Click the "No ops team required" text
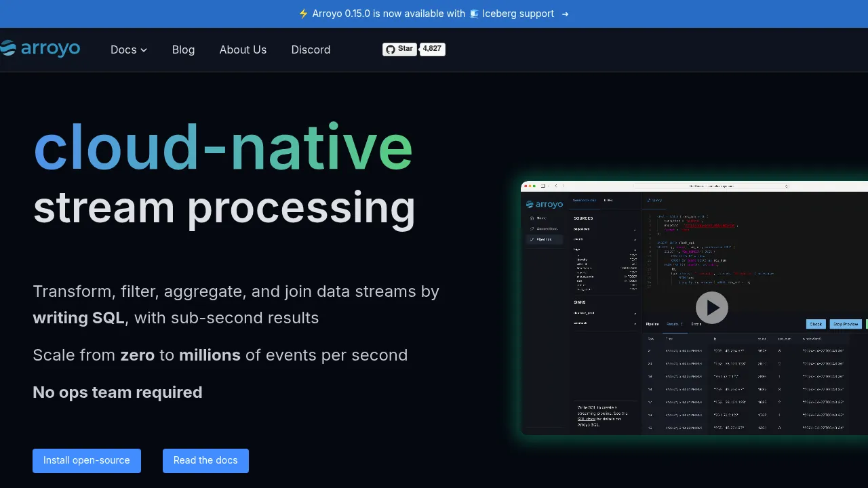 117,392
